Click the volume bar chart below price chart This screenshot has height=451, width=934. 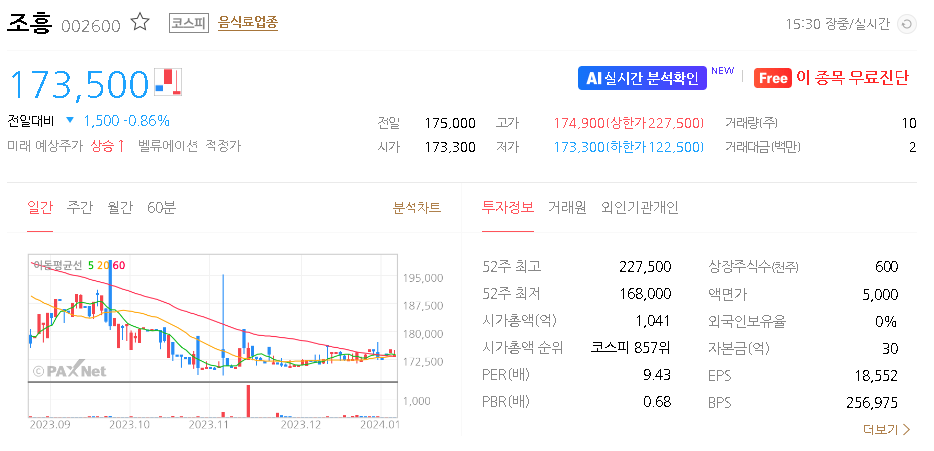(213, 400)
